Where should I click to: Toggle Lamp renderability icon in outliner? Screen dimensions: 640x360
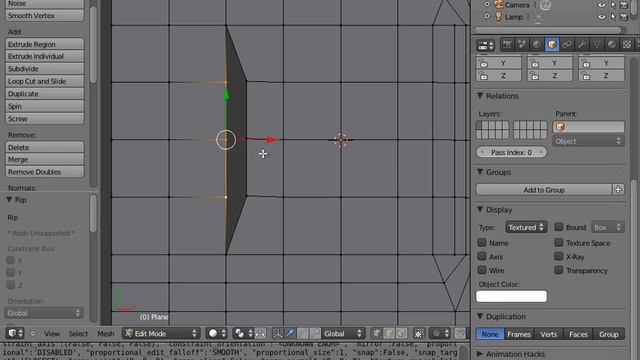(x=624, y=17)
